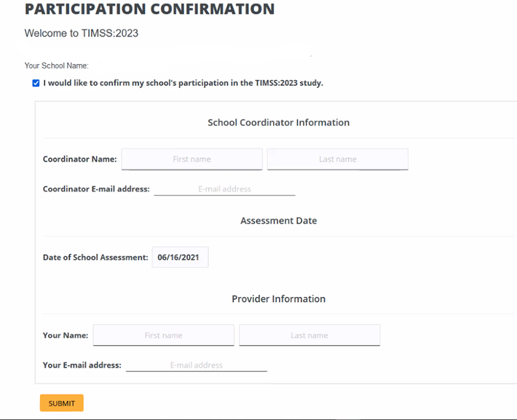Click the Coordinator E-mail address input

pyautogui.click(x=224, y=189)
